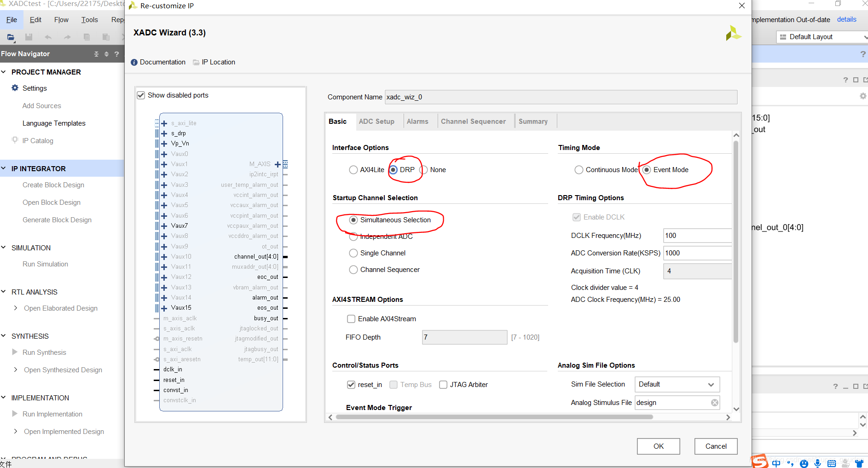Click the Flow Navigator help question mark
This screenshot has height=468, width=868.
[116, 54]
